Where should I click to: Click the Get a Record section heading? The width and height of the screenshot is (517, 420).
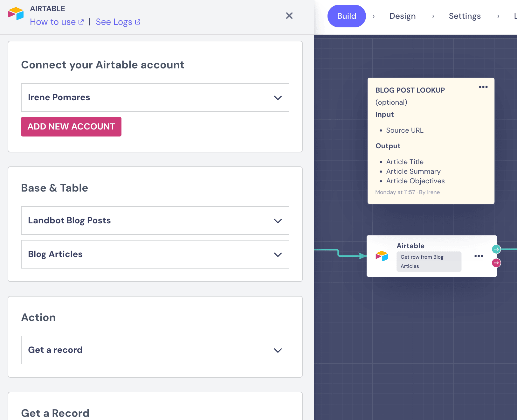click(x=55, y=413)
